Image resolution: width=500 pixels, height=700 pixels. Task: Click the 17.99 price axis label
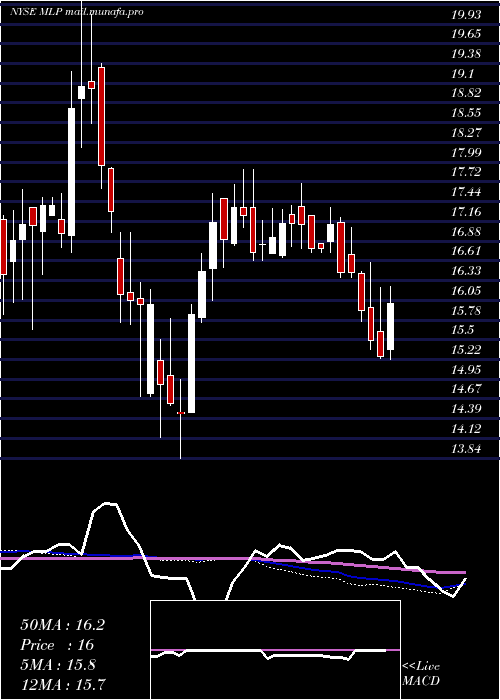pyautogui.click(x=466, y=153)
